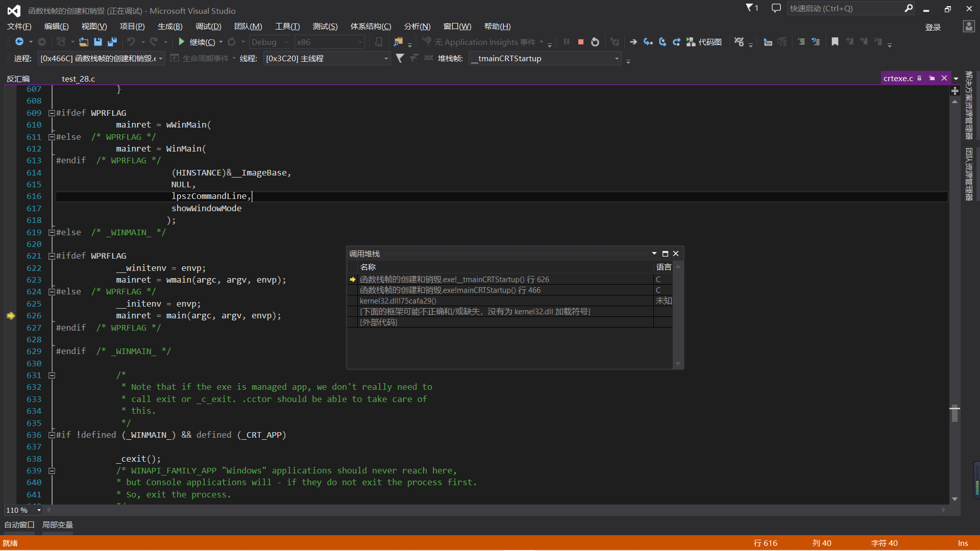Collapse the comment block at line 639
This screenshot has height=551, width=980.
(x=52, y=471)
